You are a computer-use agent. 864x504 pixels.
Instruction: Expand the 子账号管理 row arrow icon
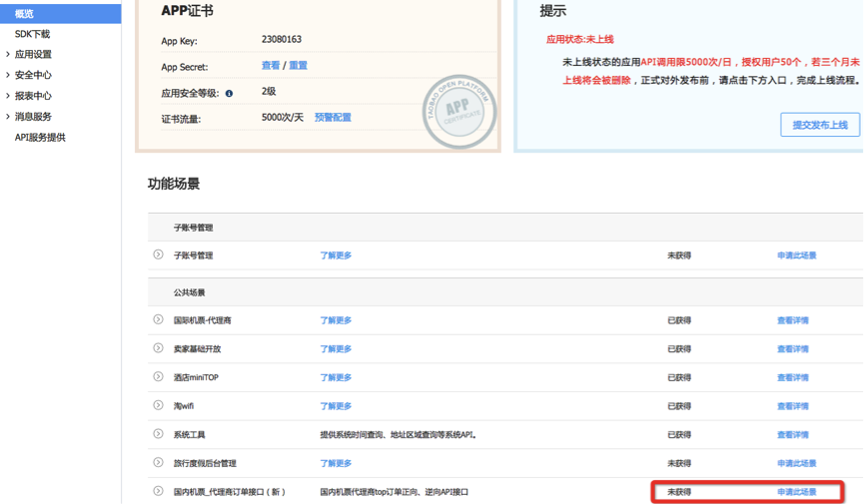pyautogui.click(x=158, y=254)
